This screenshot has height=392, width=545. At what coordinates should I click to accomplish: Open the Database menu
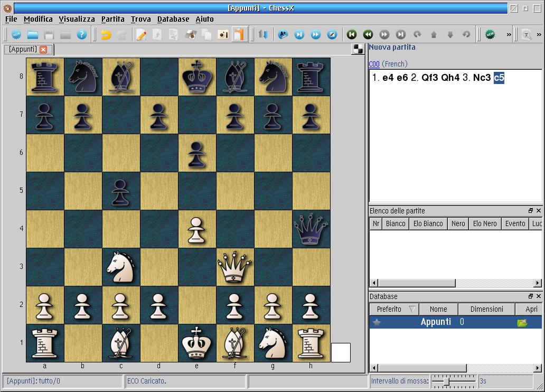tap(173, 19)
